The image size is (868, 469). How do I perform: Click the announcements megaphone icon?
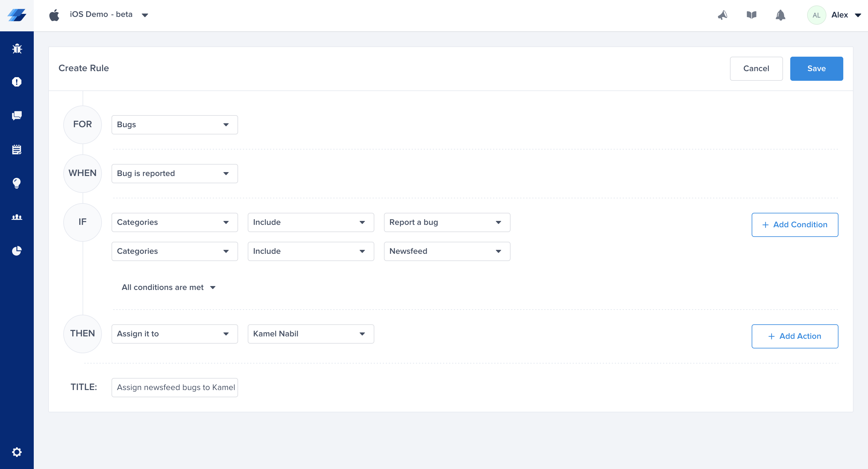coord(722,15)
